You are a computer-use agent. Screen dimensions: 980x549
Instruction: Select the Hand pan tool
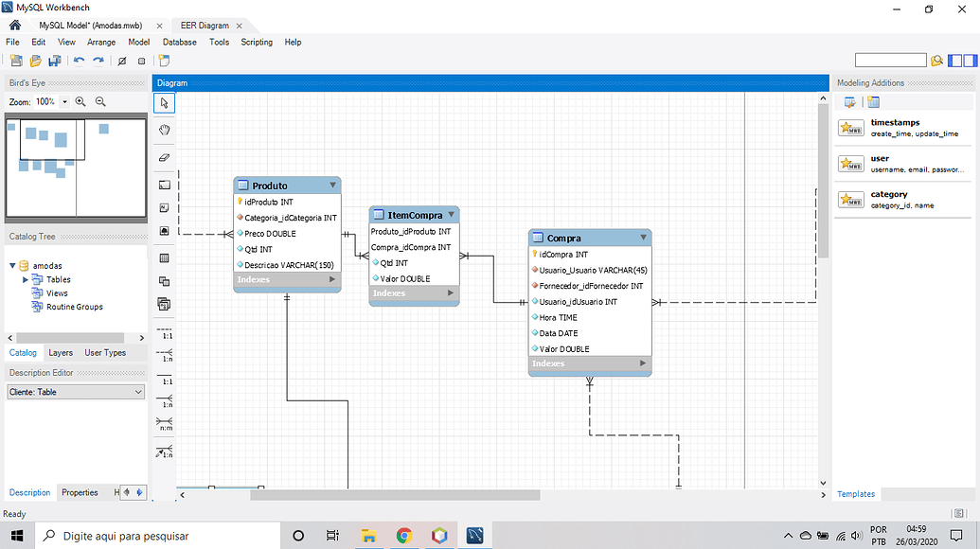pyautogui.click(x=164, y=130)
